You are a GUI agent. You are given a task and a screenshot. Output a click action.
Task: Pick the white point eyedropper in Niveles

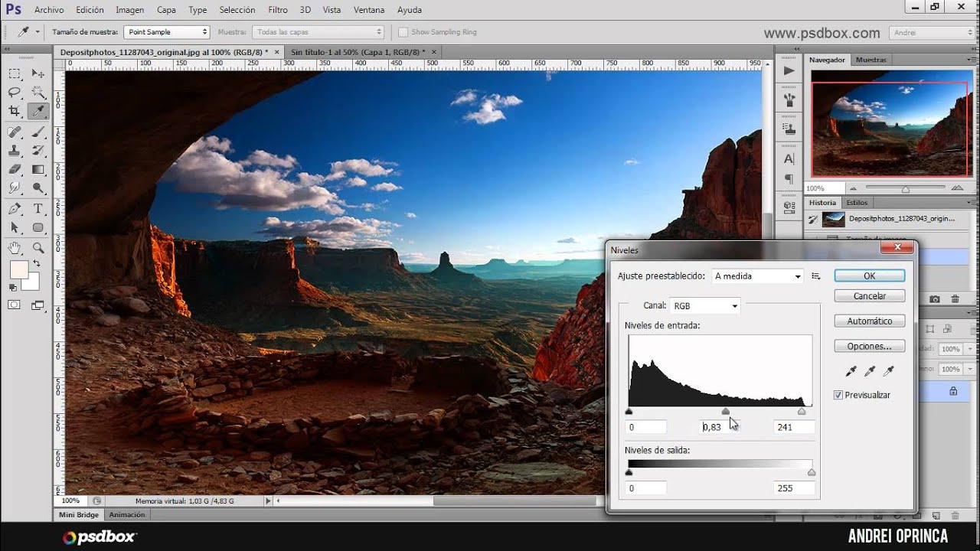click(x=888, y=371)
